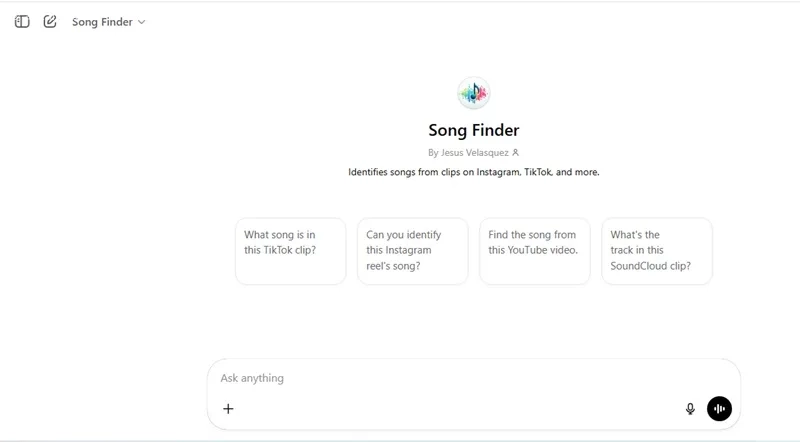Viewport: 800px width, 442px height.
Task: Click the word TikTok in the description line
Action: coord(540,172)
